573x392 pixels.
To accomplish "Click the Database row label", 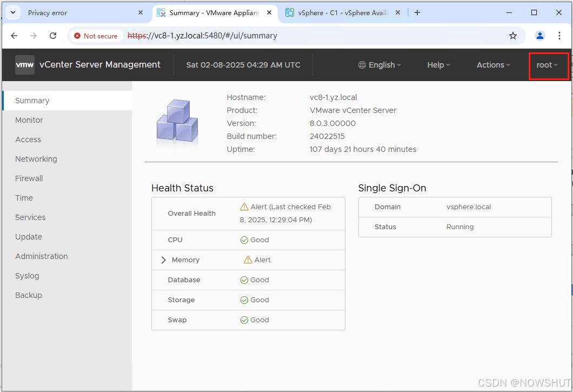I will pos(184,280).
